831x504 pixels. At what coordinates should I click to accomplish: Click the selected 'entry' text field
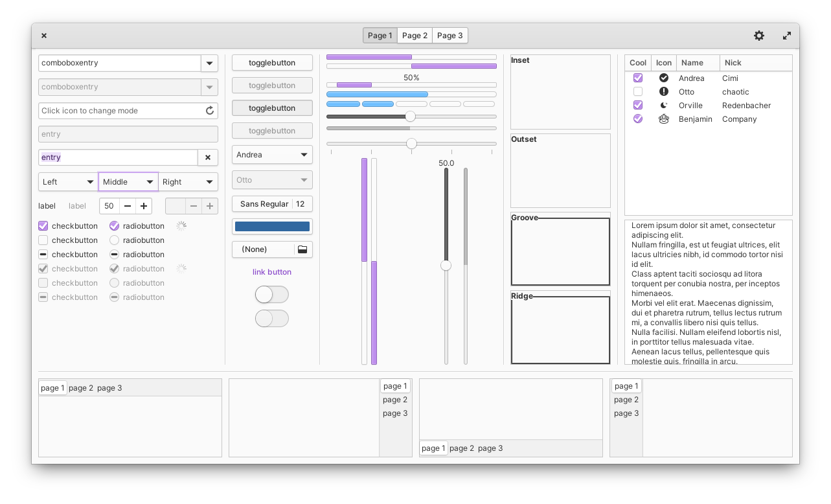[118, 157]
